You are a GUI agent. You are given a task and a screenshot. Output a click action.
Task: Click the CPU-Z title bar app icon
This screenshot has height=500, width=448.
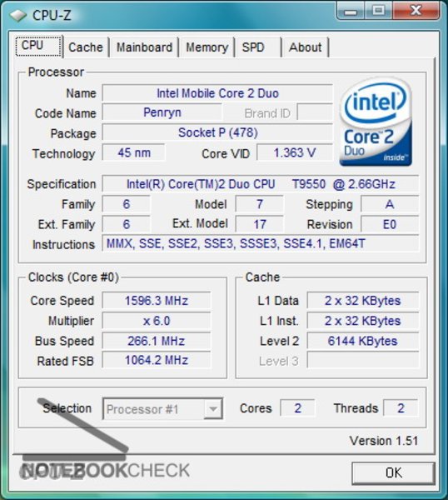[x=17, y=15]
